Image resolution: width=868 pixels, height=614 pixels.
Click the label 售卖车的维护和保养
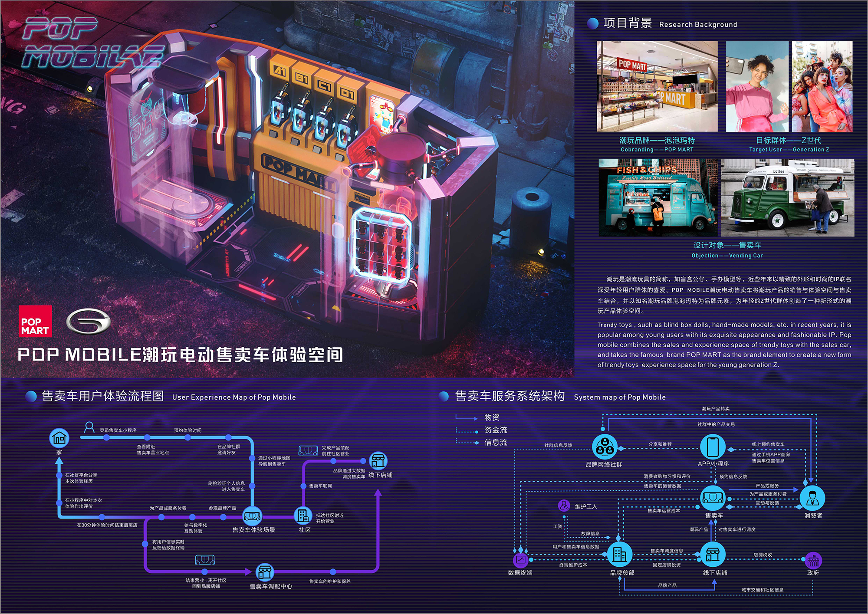[330, 581]
